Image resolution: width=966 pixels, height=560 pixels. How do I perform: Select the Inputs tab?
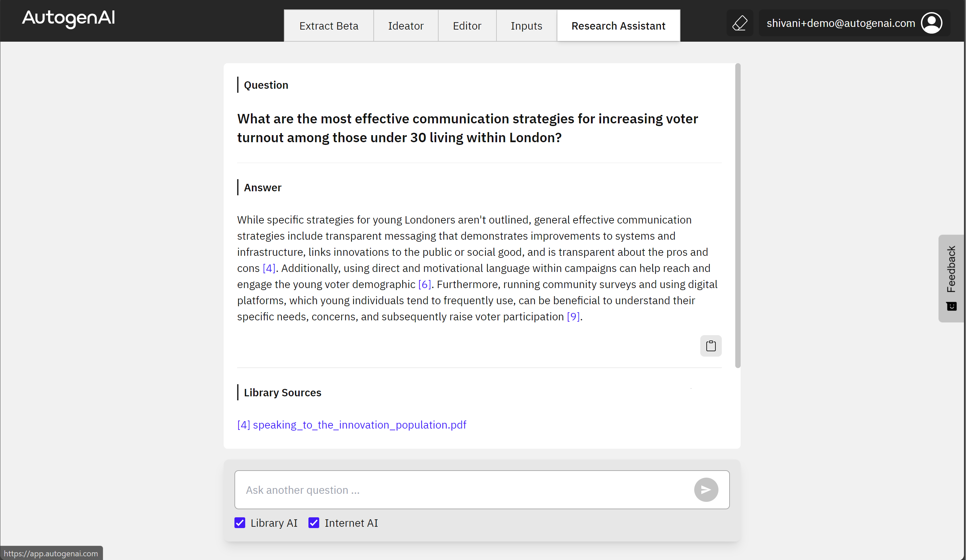tap(526, 26)
